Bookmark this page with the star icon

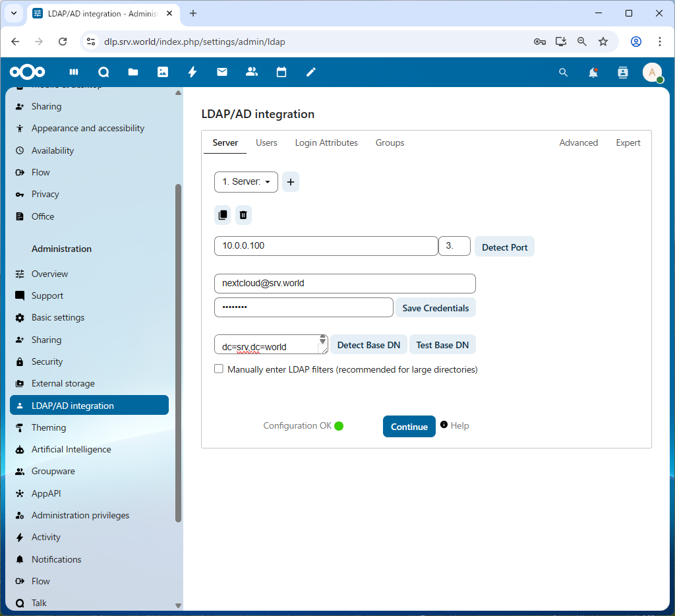603,42
